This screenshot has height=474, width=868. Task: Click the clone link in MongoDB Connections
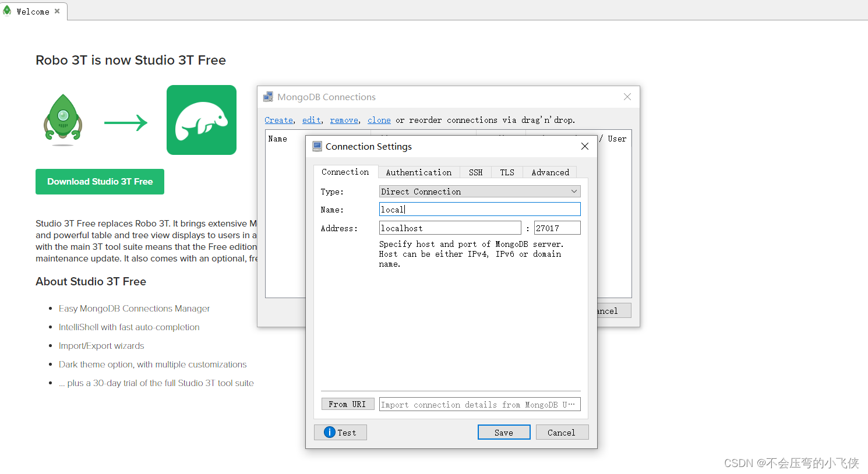pos(379,120)
